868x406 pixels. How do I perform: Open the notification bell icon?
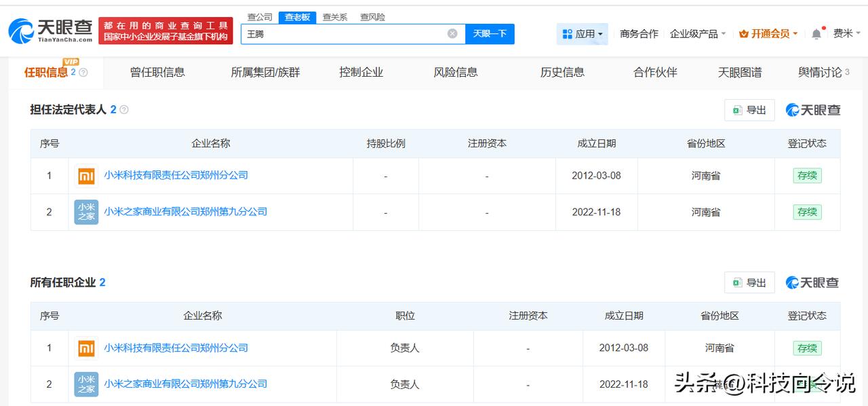coord(816,33)
